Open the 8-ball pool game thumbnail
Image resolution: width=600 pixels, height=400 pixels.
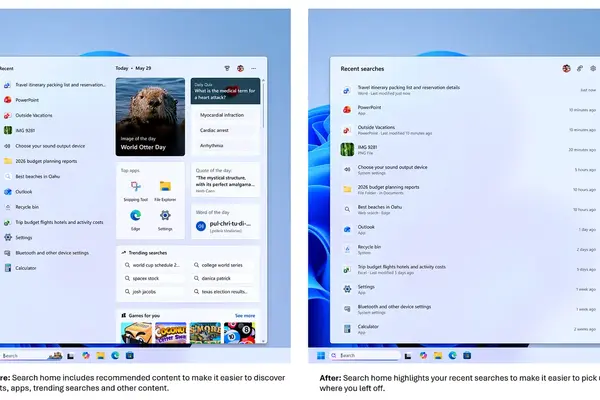click(x=240, y=332)
